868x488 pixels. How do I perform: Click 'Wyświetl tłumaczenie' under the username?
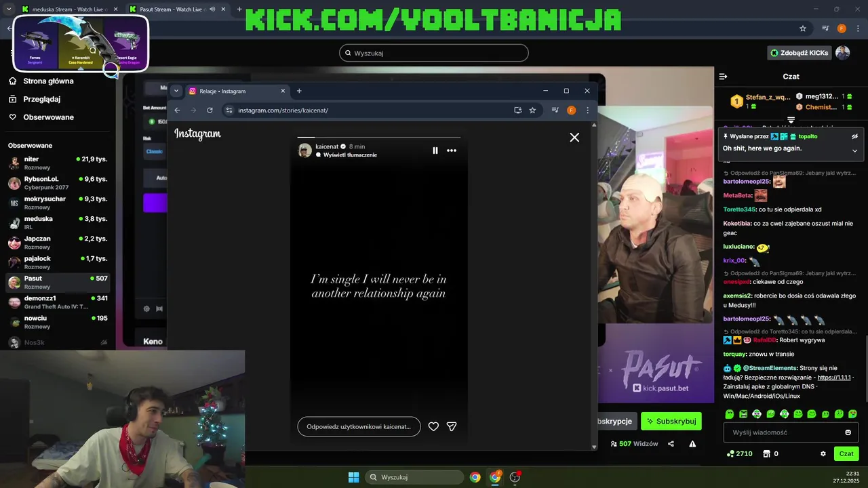[x=350, y=155]
